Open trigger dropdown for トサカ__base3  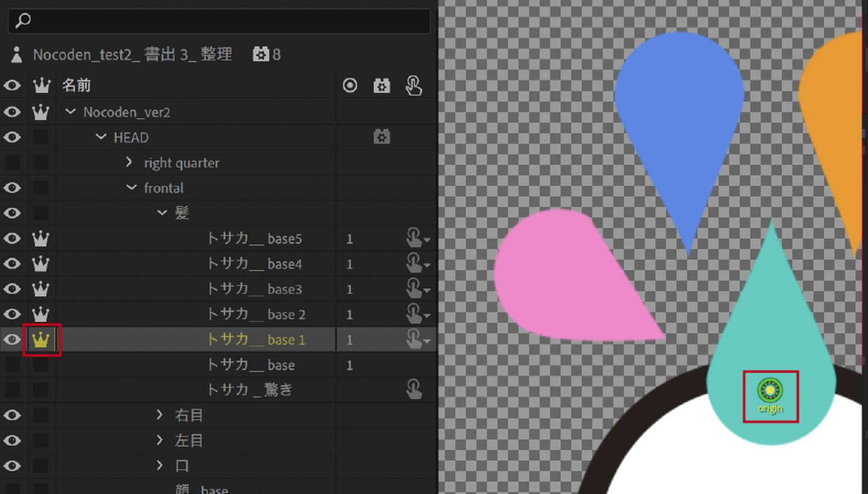coord(427,290)
